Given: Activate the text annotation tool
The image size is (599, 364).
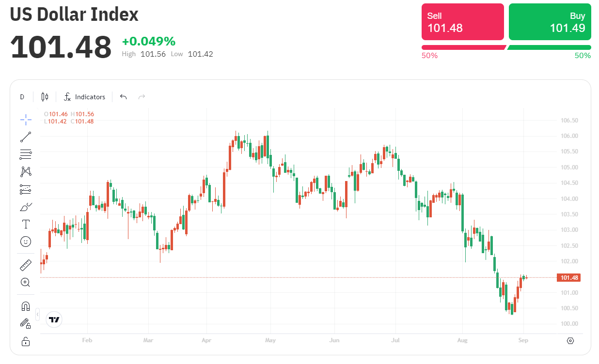Looking at the screenshot, I should pos(26,224).
